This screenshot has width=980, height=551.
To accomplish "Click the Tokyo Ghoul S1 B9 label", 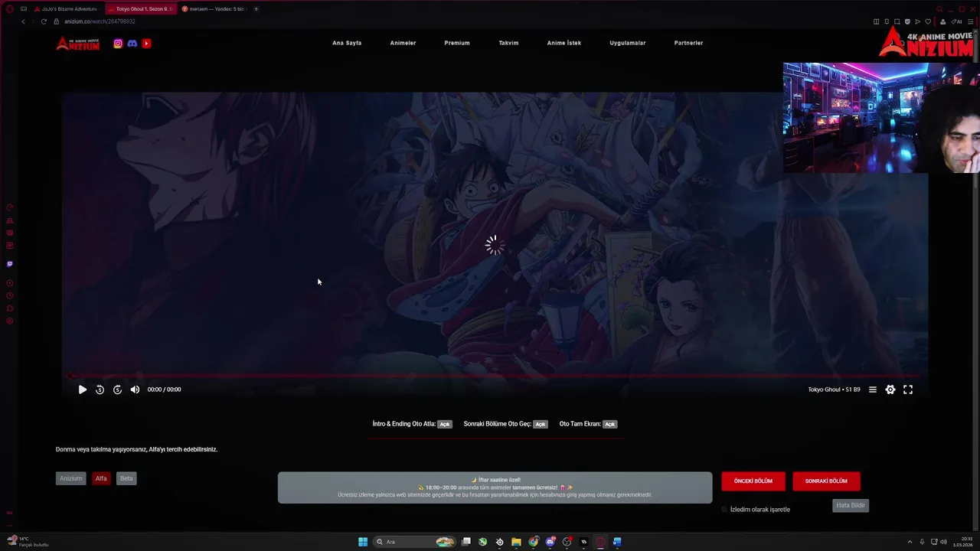I will click(x=834, y=390).
